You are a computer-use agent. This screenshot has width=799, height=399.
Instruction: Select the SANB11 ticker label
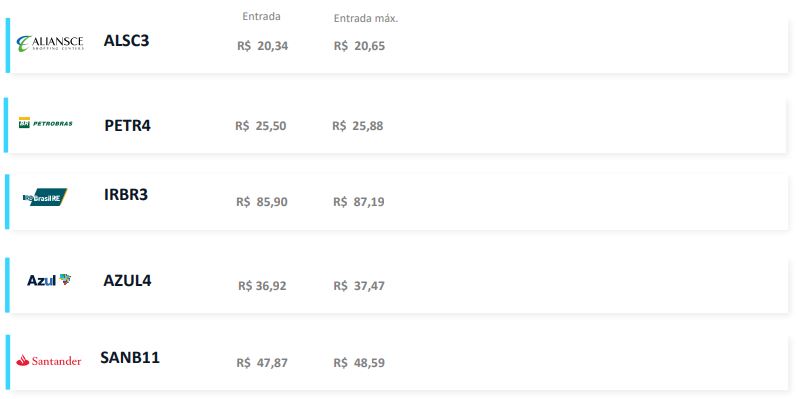(130, 358)
